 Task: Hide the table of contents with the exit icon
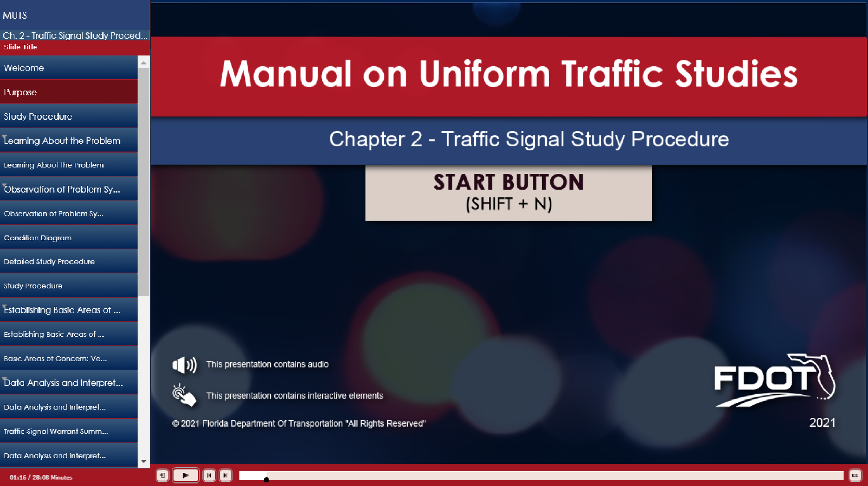162,475
